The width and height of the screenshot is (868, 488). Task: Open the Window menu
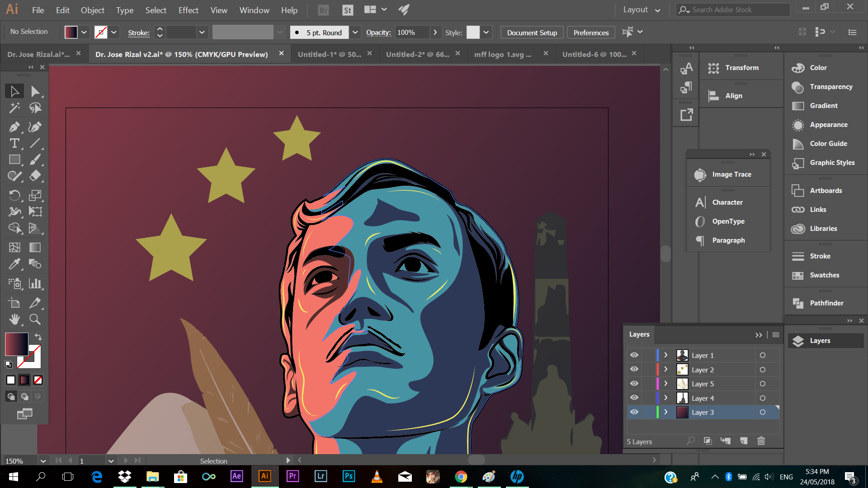254,10
